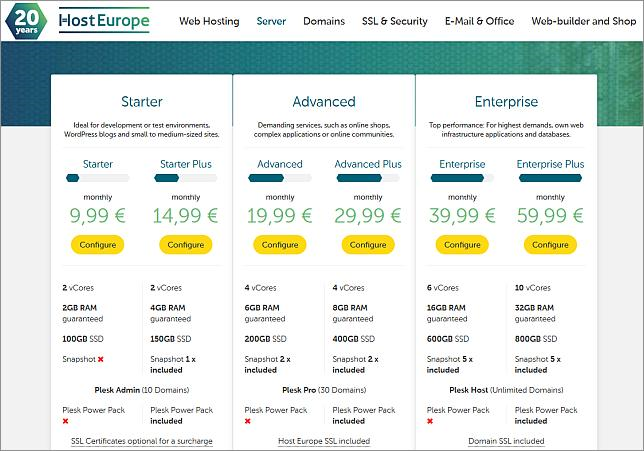Open the 'Domain SSL included' link

(x=506, y=441)
